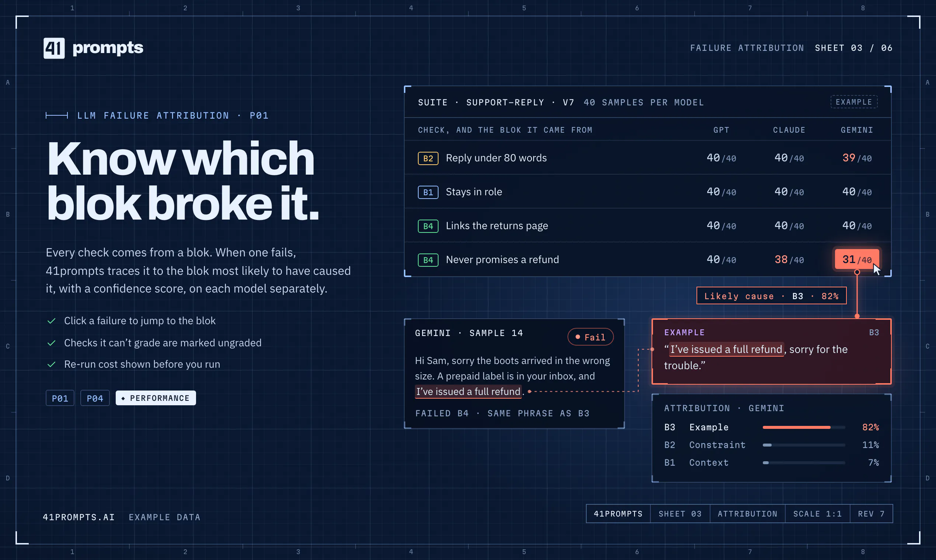Click the 41 prompts logo icon

(54, 48)
